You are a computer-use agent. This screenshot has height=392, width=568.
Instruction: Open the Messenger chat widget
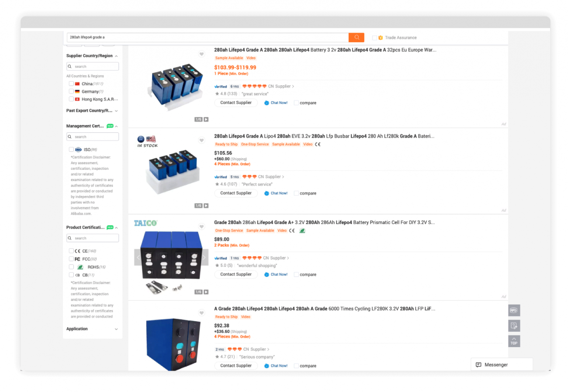(x=502, y=364)
